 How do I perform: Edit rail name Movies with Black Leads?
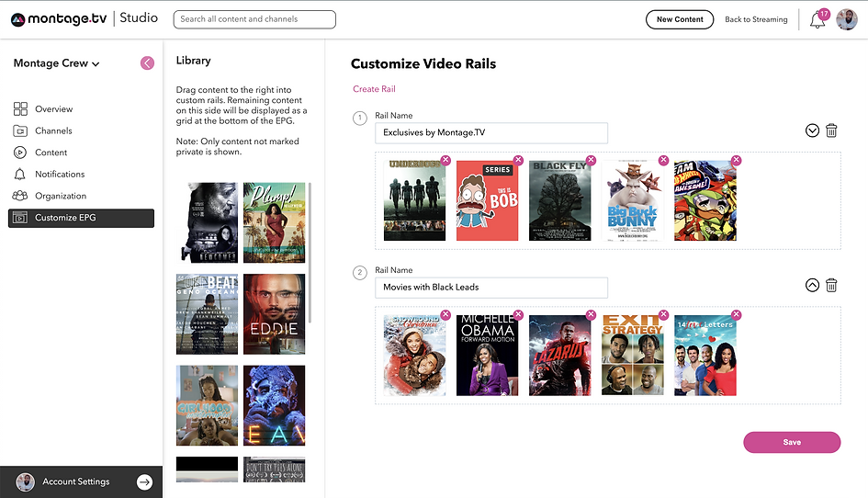(491, 288)
